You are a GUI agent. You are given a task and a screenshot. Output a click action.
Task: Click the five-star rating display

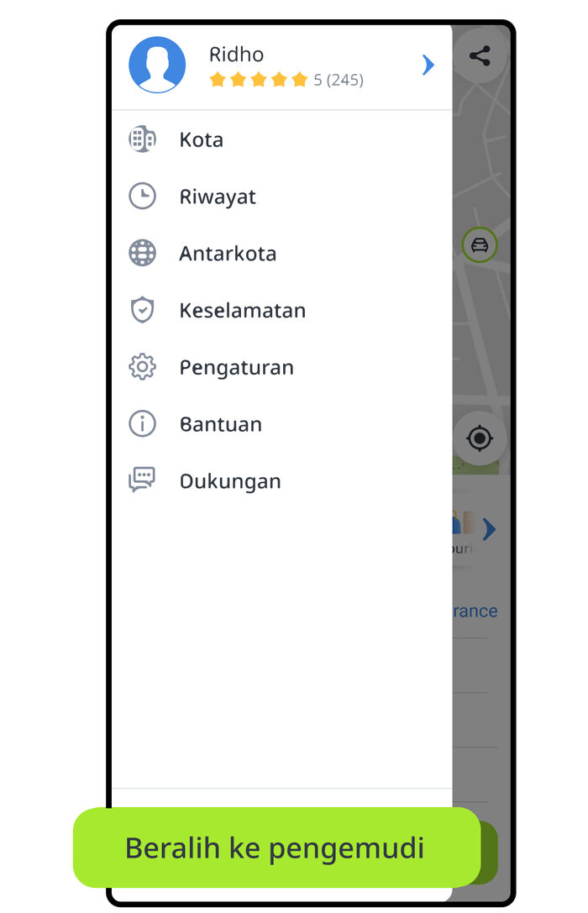[259, 79]
